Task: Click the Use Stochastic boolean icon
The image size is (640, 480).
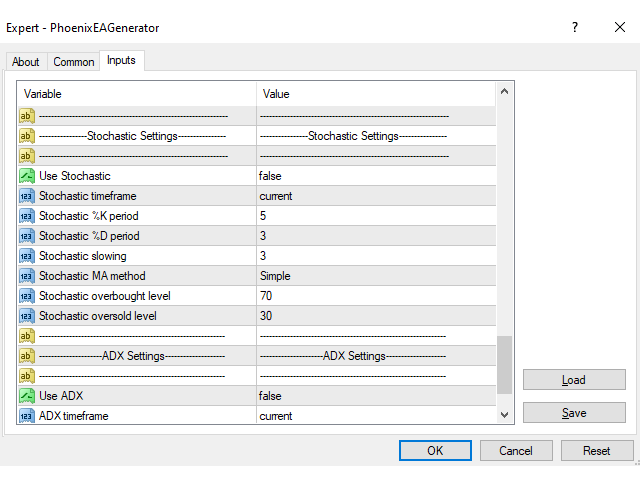Action: (27, 176)
